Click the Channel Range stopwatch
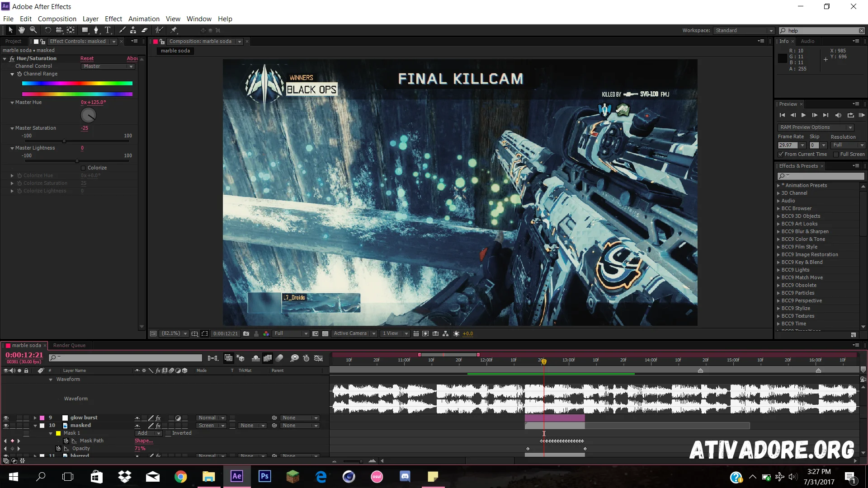 coord(19,74)
